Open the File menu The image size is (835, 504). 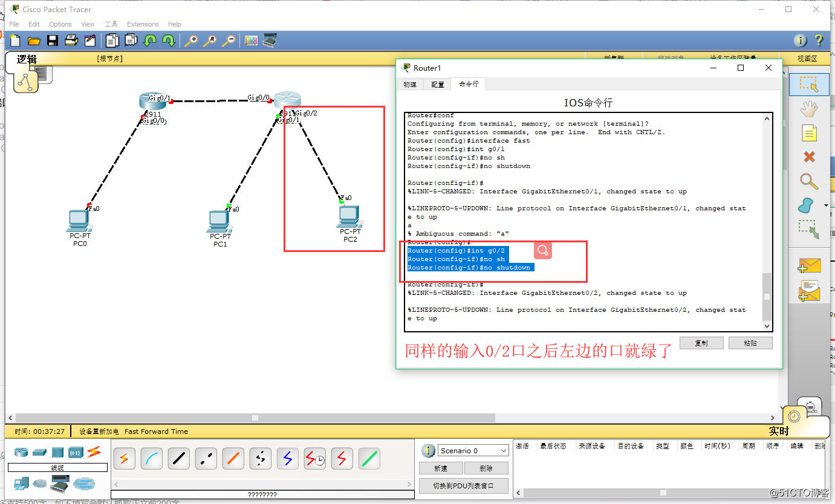(14, 24)
